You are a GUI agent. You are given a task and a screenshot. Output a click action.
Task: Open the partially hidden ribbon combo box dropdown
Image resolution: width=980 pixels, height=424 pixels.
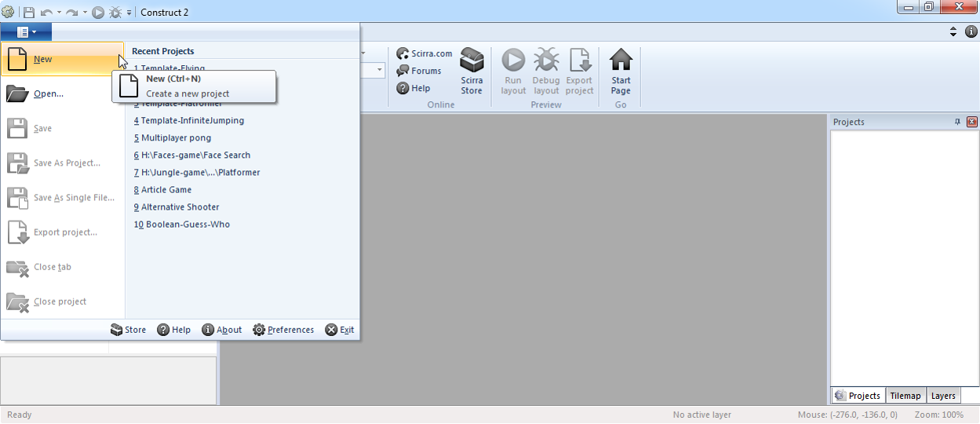[380, 71]
